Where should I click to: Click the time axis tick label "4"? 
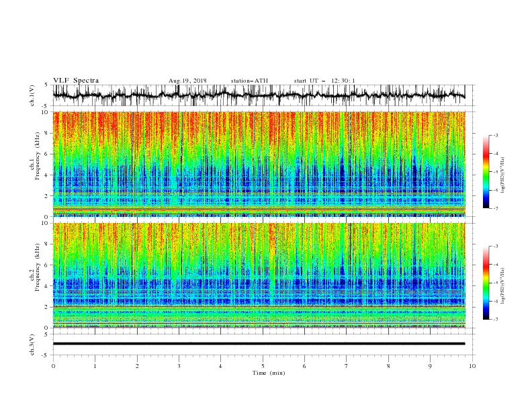click(220, 366)
